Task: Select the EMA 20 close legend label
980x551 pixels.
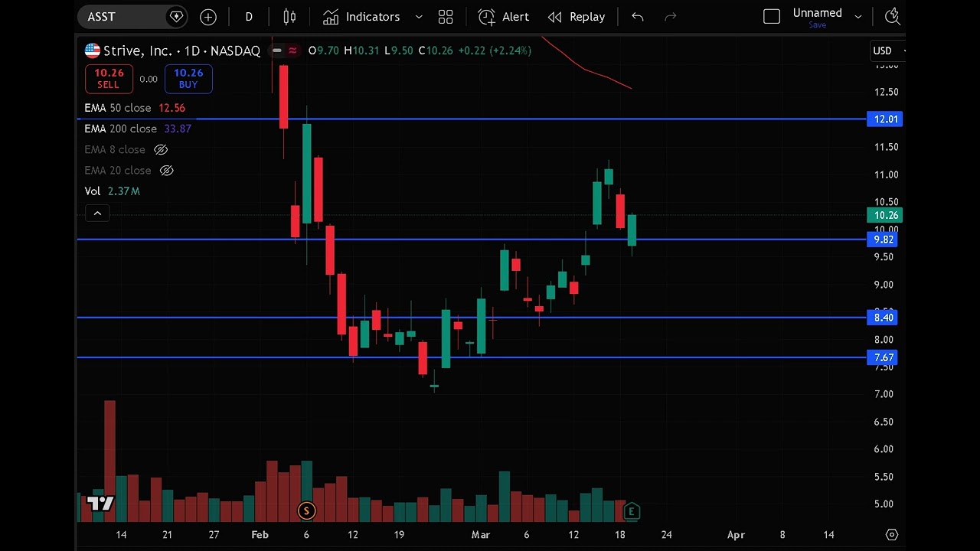Action: pyautogui.click(x=118, y=170)
